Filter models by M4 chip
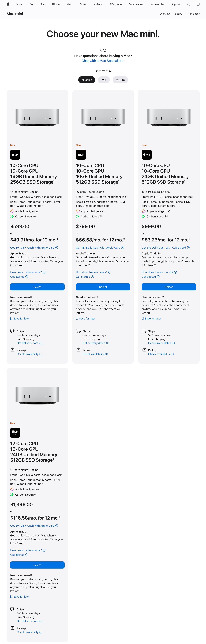 104,80
